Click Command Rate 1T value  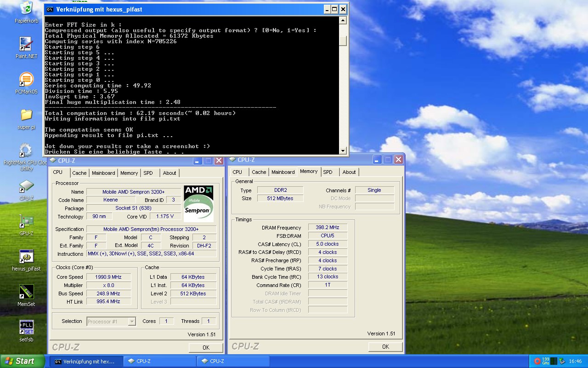(328, 285)
